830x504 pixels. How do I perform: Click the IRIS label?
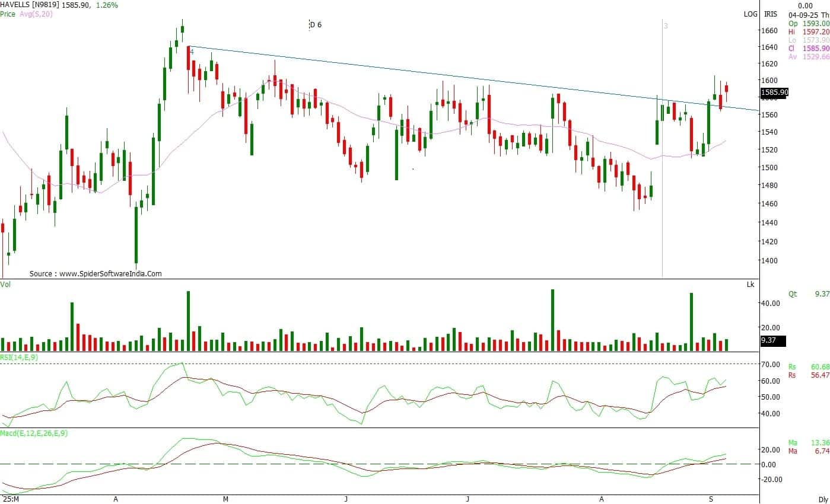771,14
